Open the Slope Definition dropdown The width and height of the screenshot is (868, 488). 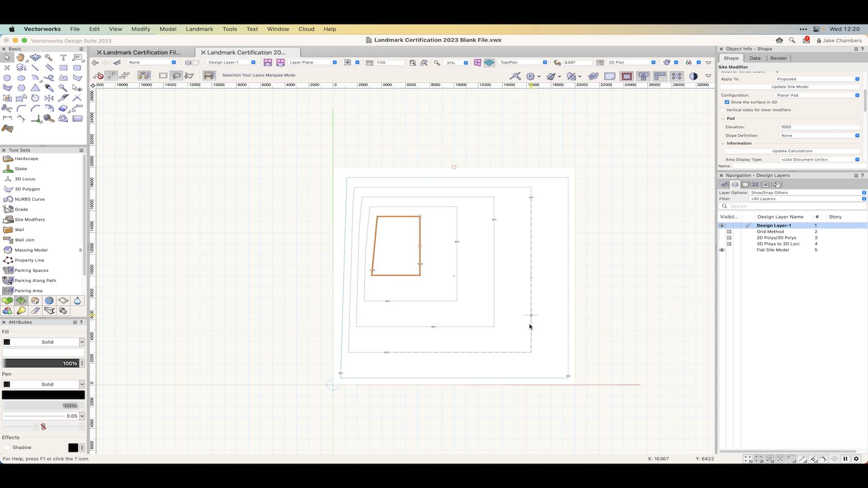click(x=819, y=136)
